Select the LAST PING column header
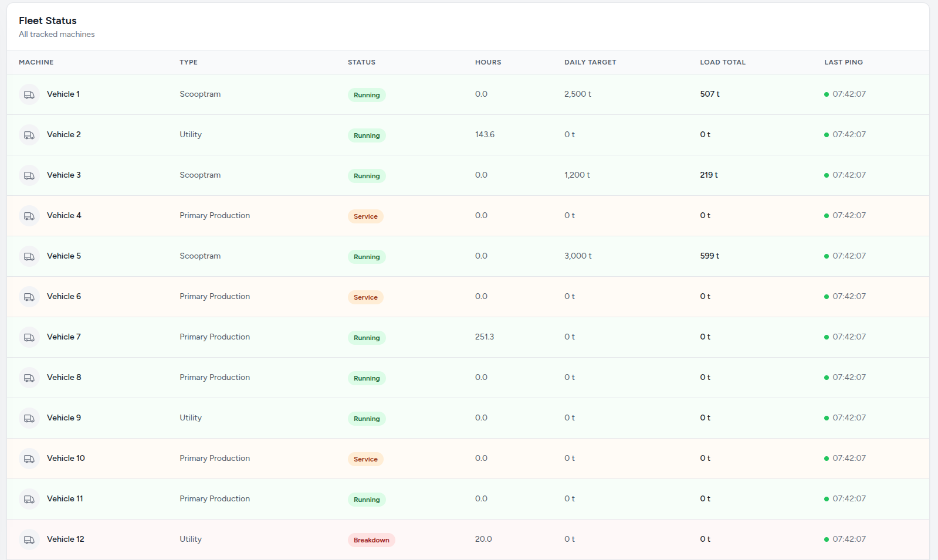The image size is (938, 560). click(844, 62)
